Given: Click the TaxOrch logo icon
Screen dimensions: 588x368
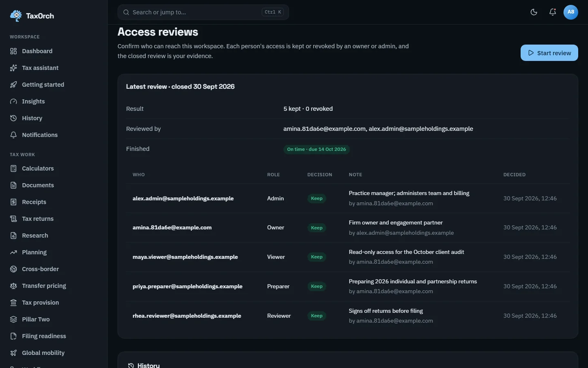Looking at the screenshot, I should pyautogui.click(x=16, y=16).
